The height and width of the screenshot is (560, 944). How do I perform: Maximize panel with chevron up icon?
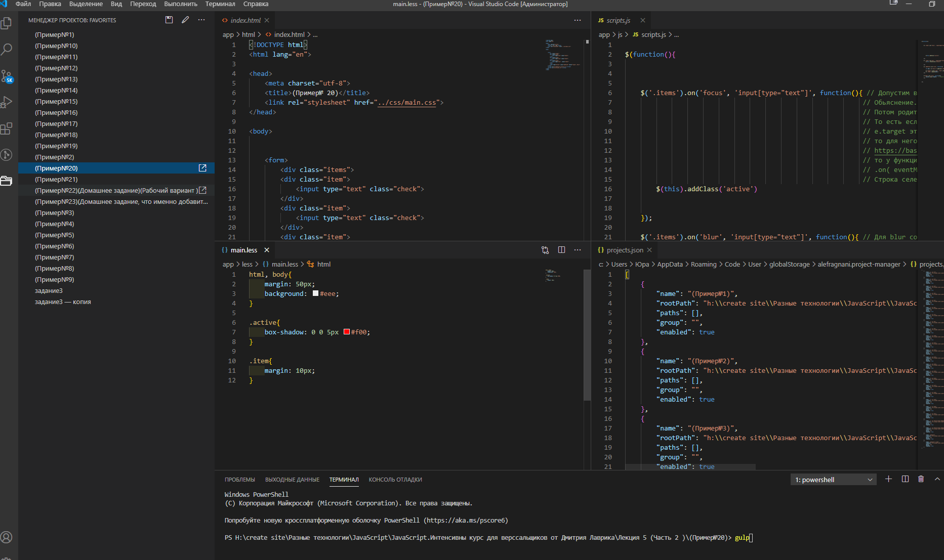(x=937, y=479)
